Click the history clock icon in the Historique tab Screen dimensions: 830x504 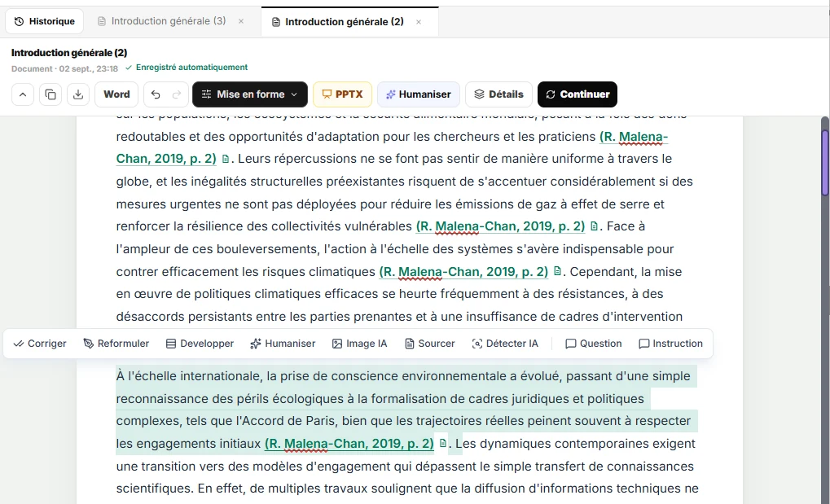click(x=19, y=22)
